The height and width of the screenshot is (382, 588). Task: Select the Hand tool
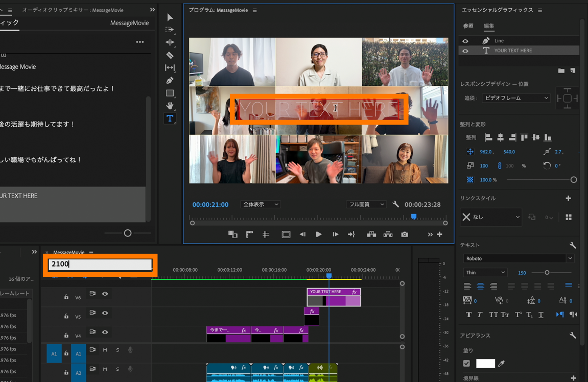coord(170,106)
